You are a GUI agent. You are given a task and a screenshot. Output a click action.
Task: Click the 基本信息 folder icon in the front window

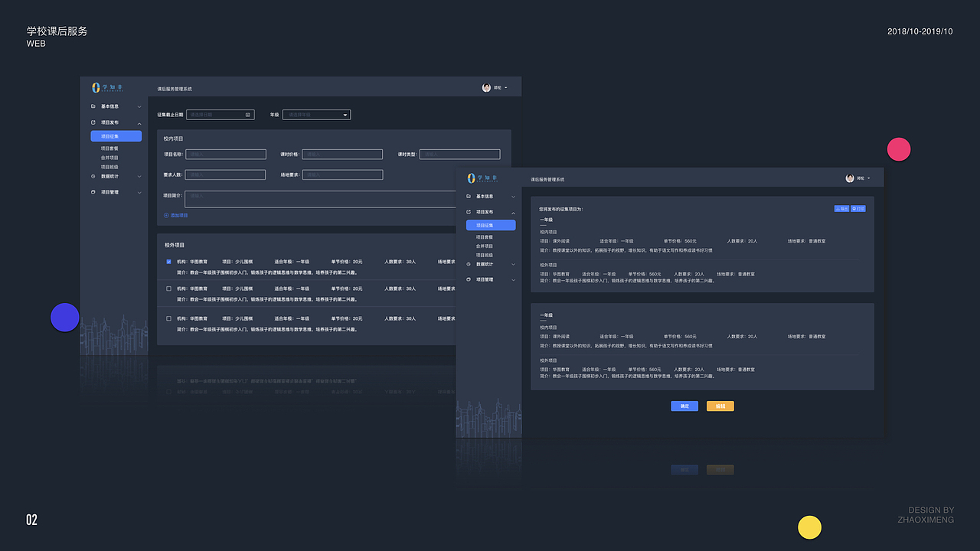(469, 197)
